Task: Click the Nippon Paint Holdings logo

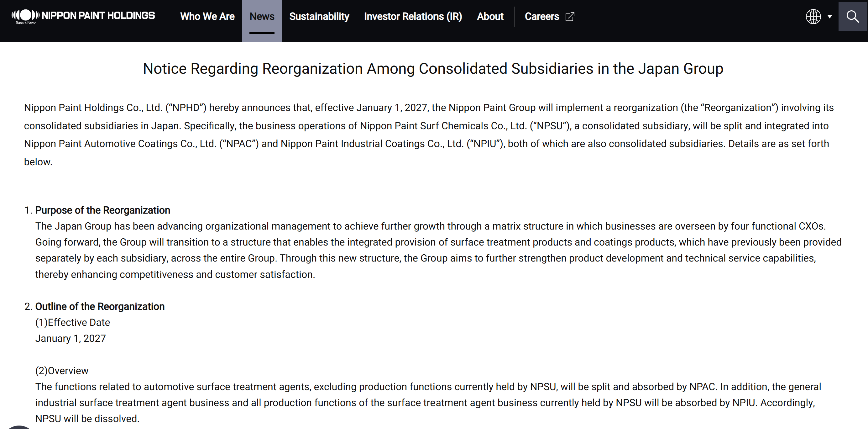Action: tap(83, 16)
